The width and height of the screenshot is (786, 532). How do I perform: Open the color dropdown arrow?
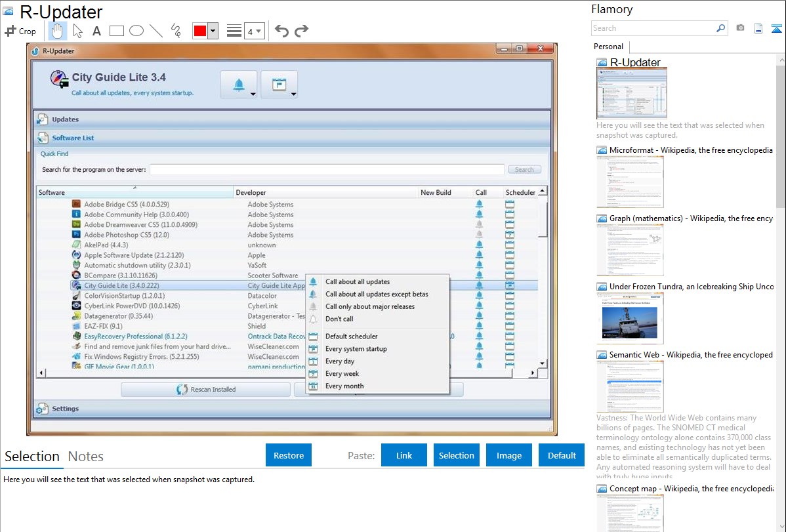coord(213,31)
